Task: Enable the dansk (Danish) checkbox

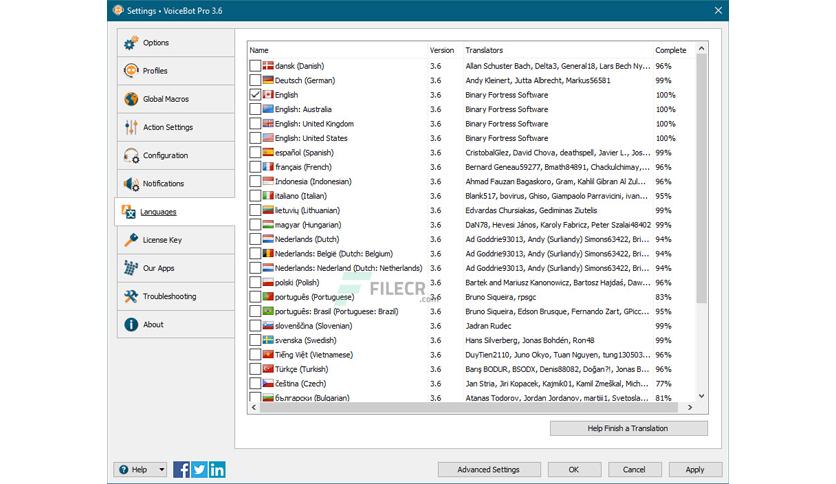Action: coord(255,66)
